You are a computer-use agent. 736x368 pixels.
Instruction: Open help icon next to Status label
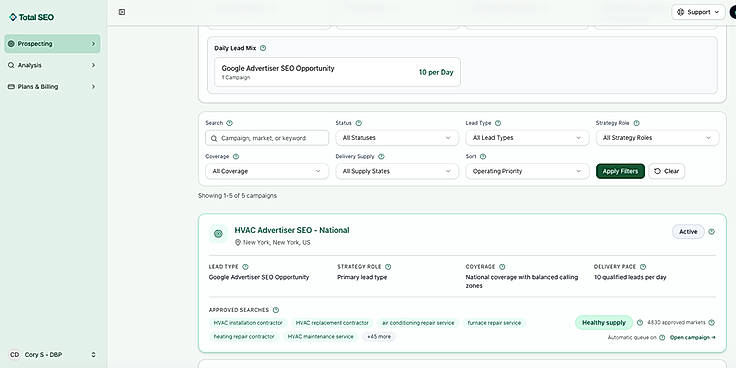point(359,123)
